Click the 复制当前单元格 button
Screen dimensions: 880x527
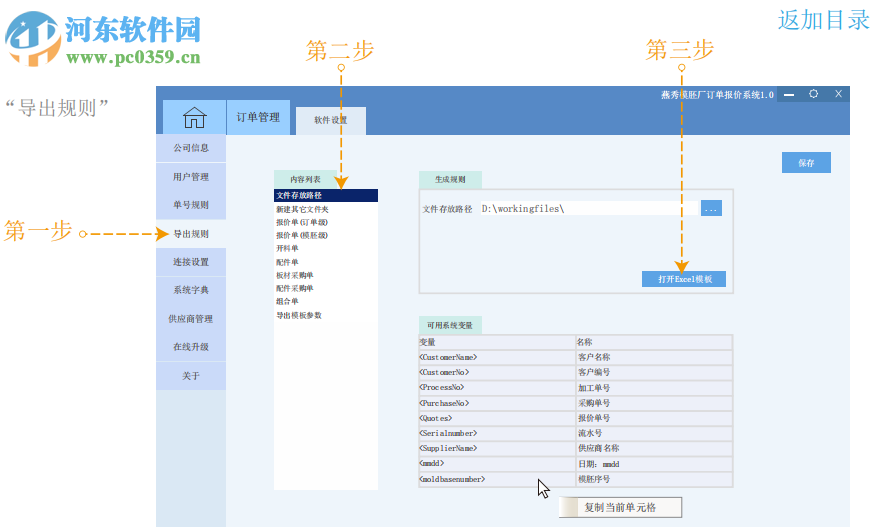click(620, 507)
